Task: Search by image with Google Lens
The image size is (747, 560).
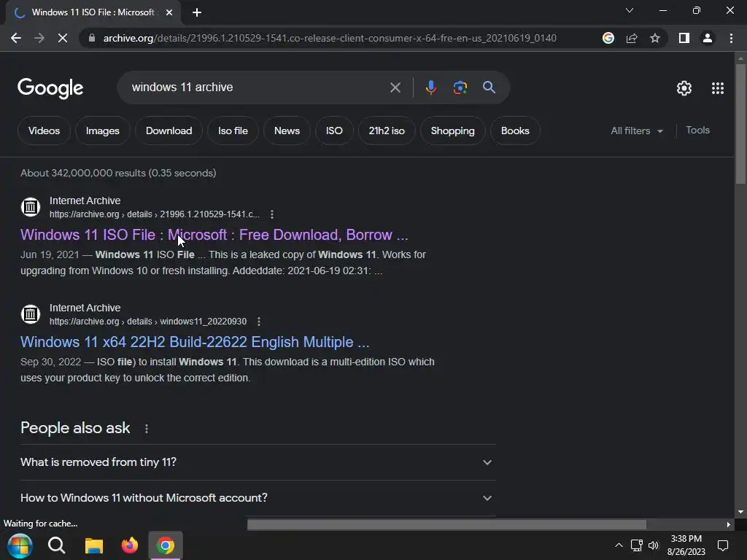Action: 460,87
